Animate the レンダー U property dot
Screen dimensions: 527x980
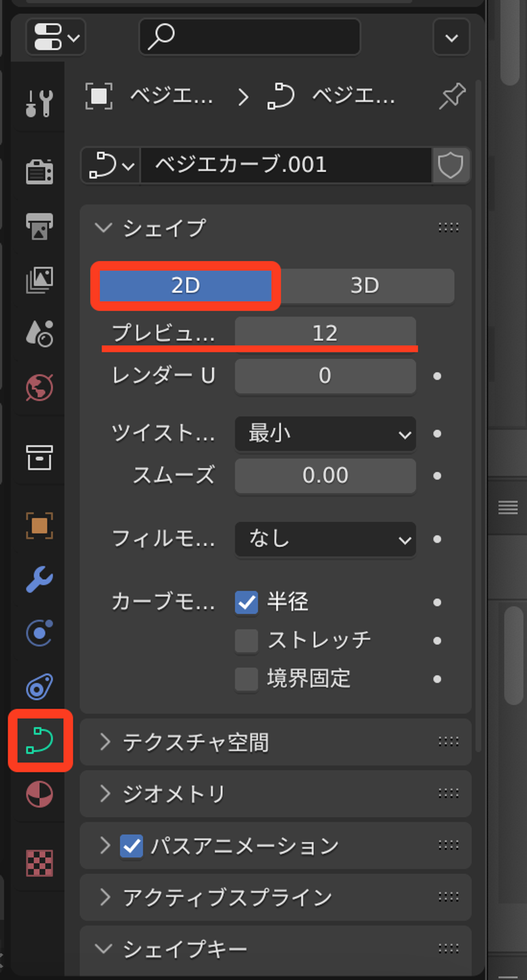pyautogui.click(x=437, y=376)
